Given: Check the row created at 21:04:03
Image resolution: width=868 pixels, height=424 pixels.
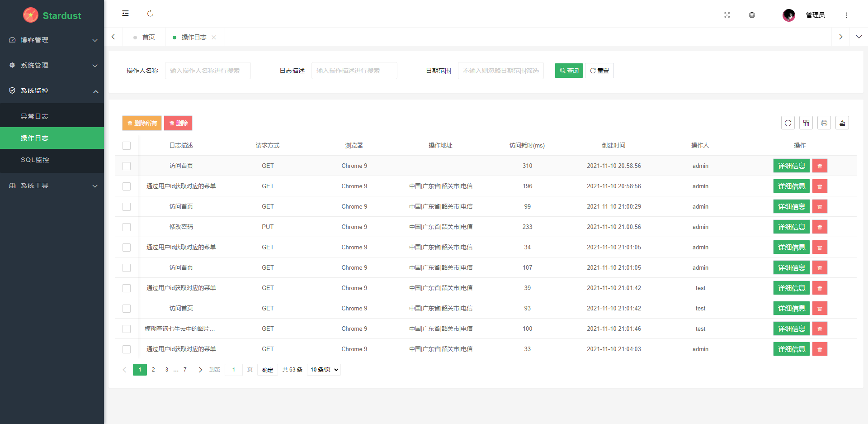Looking at the screenshot, I should pos(127,349).
